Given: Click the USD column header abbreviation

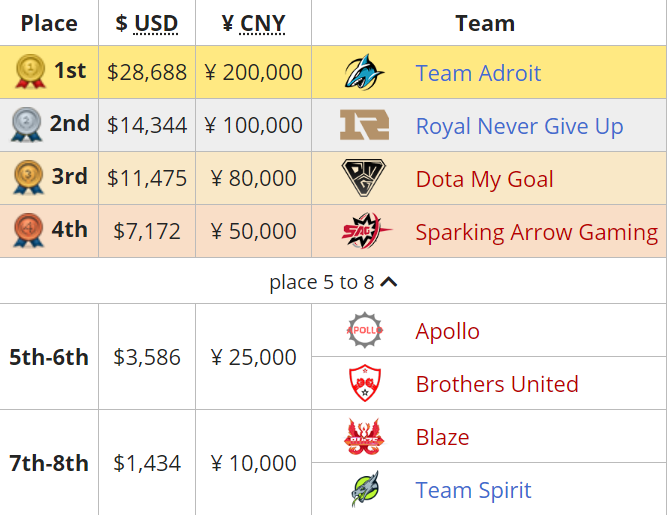Looking at the screenshot, I should tap(156, 23).
